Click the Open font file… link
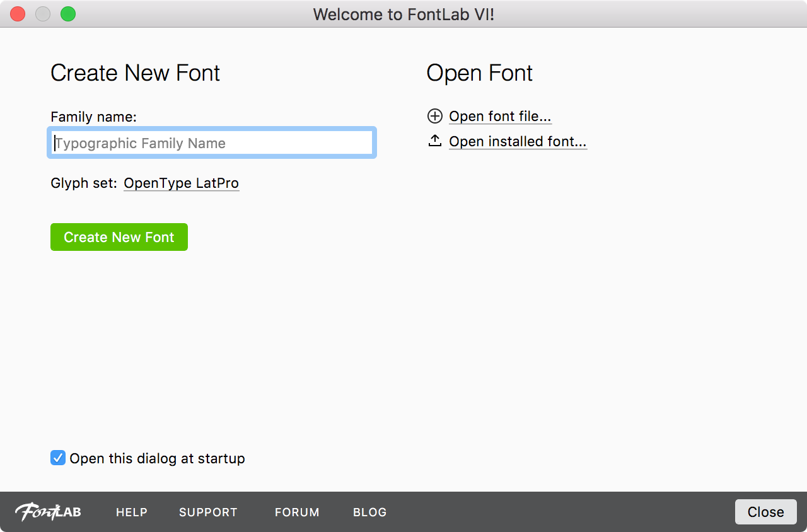Image resolution: width=807 pixels, height=532 pixels. tap(501, 117)
